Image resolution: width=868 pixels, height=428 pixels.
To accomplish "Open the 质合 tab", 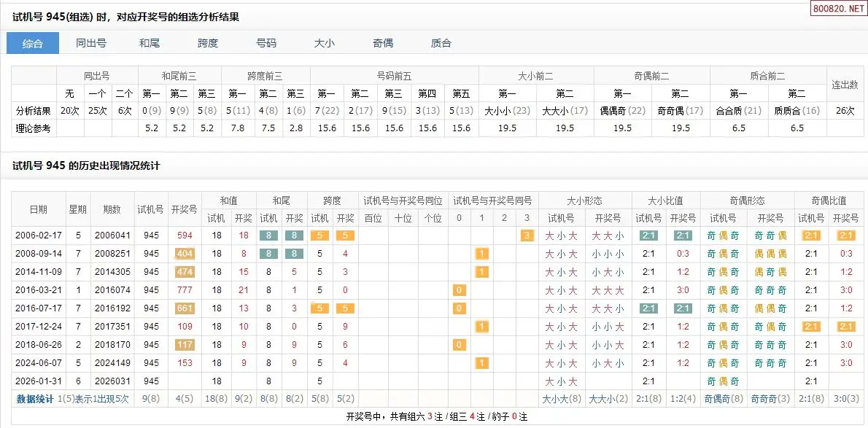I will click(x=441, y=43).
